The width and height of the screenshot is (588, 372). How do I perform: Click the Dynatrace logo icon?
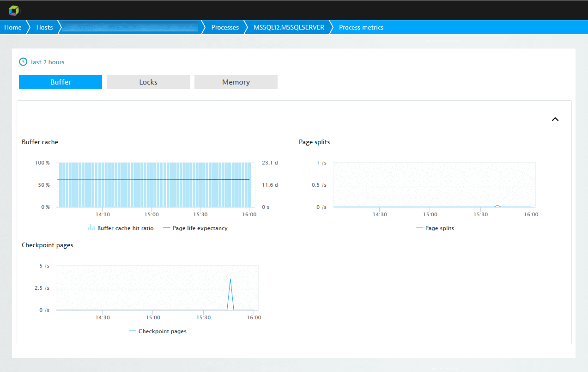[x=14, y=10]
